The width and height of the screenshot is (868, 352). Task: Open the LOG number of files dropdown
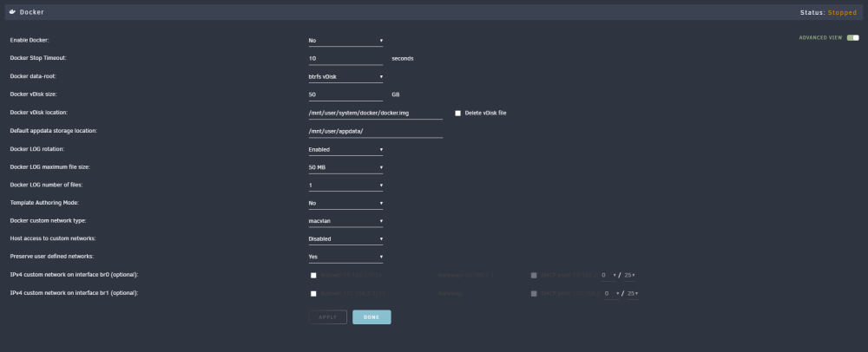(x=346, y=186)
